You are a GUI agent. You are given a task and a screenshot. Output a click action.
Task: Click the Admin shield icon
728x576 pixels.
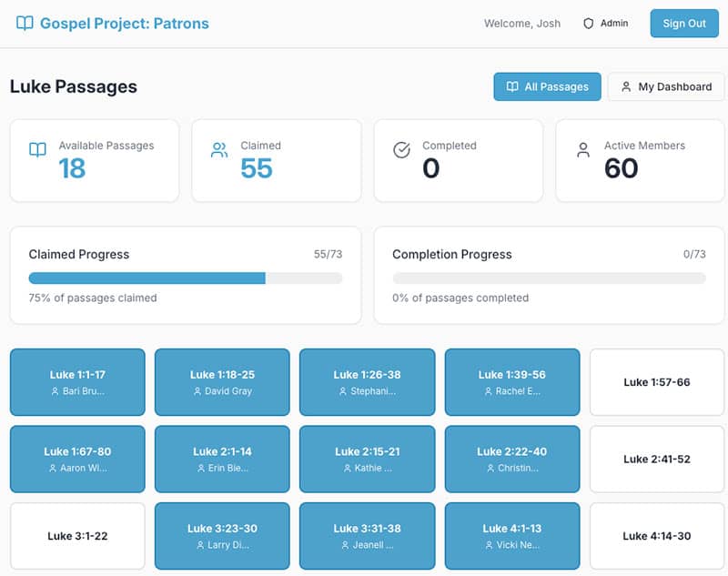[x=588, y=24]
